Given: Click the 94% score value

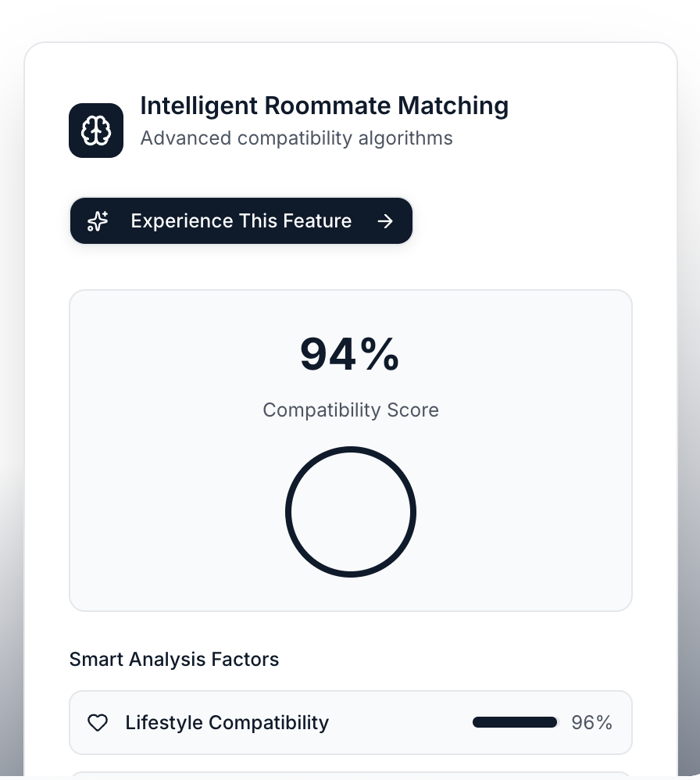Looking at the screenshot, I should pos(350,354).
